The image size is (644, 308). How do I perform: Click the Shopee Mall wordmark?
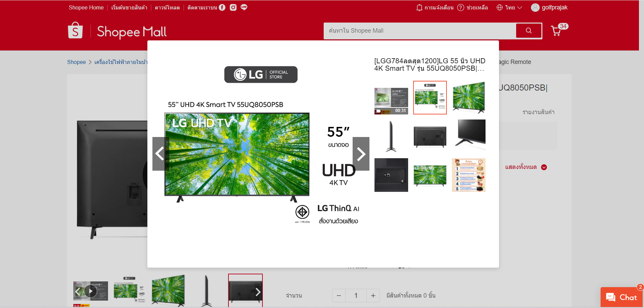tap(132, 32)
